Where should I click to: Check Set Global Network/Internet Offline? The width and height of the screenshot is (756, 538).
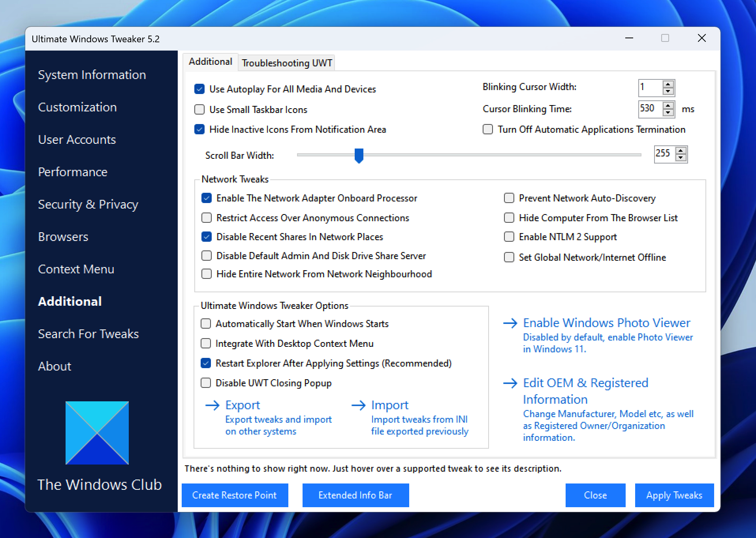[509, 257]
